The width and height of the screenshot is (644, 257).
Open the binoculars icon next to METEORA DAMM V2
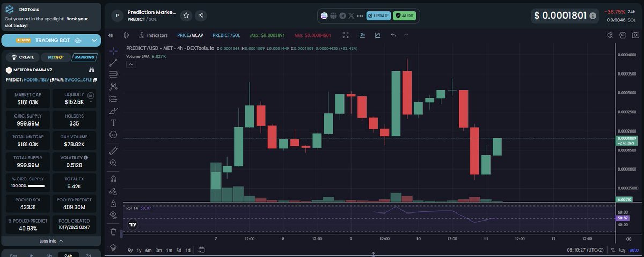click(x=92, y=70)
